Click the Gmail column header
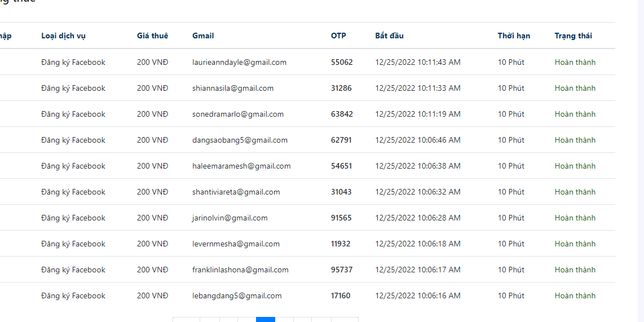This screenshot has height=322, width=644. coord(203,36)
